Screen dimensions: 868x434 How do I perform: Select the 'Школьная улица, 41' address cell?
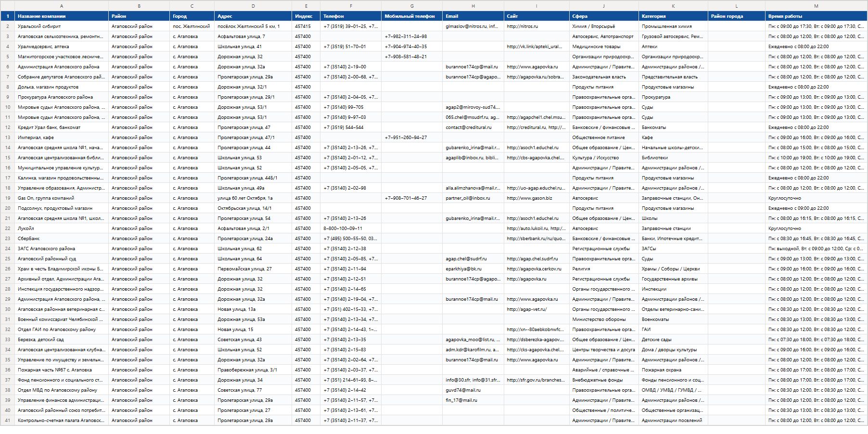(x=253, y=47)
